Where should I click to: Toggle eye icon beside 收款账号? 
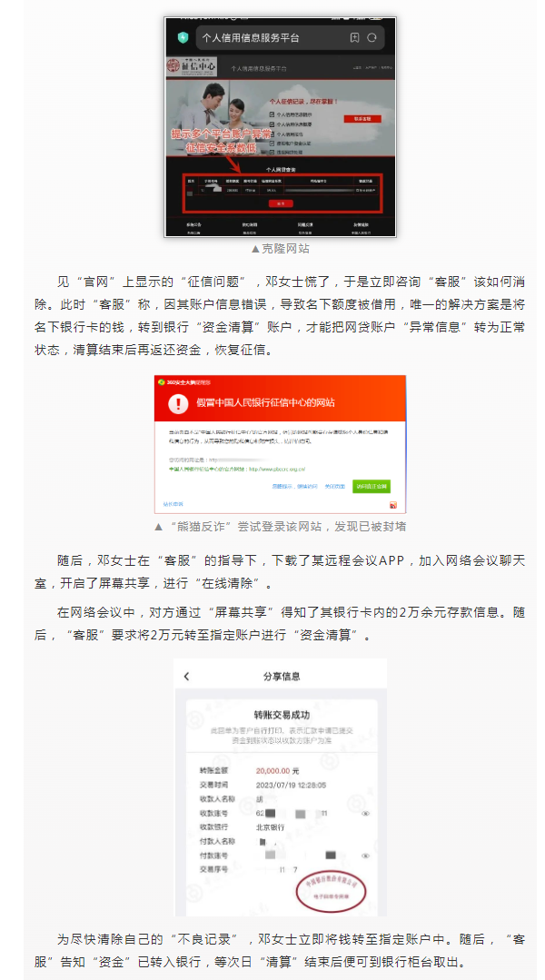tap(366, 813)
